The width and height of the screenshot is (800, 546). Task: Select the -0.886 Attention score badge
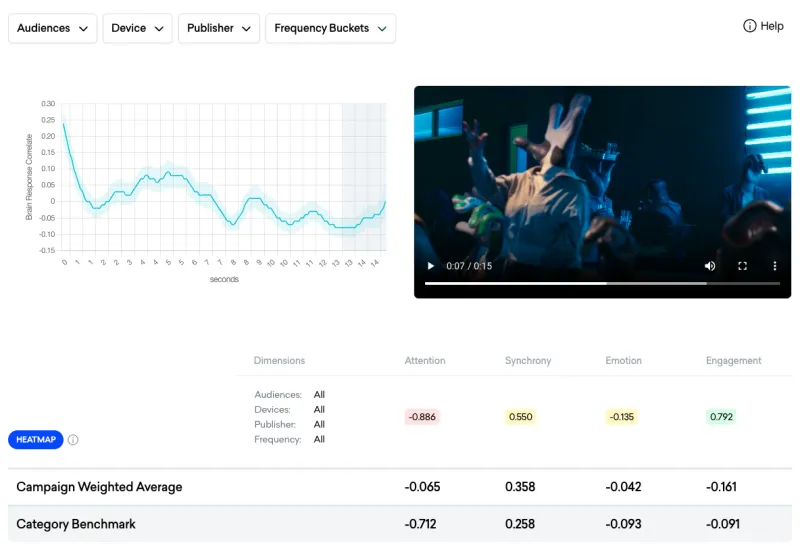[x=422, y=417]
